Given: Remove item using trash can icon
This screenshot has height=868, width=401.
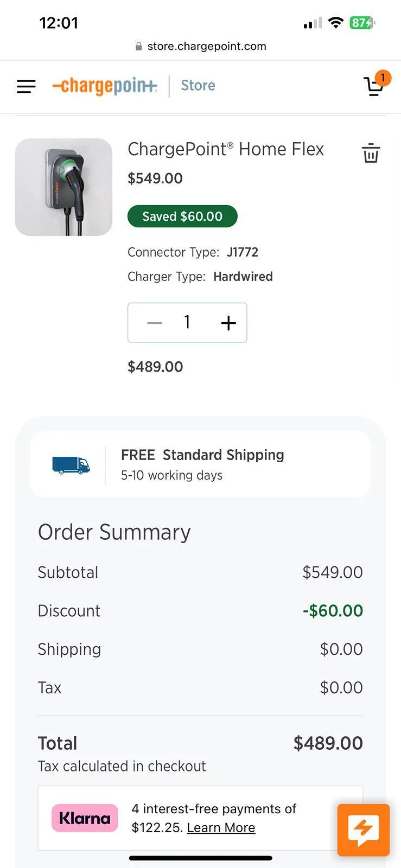Looking at the screenshot, I should click(371, 153).
